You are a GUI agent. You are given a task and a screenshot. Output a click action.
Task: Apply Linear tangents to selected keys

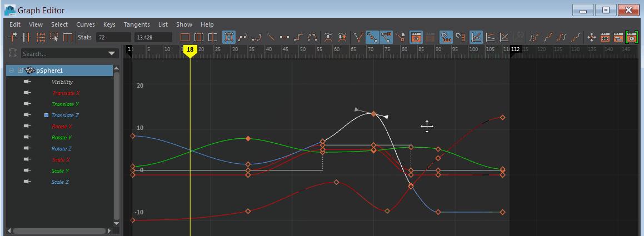coord(271,38)
